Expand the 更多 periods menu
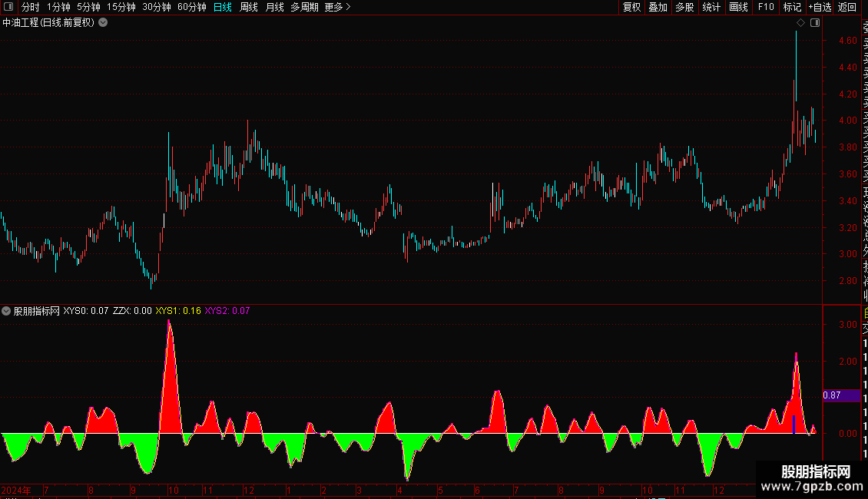 coord(338,7)
